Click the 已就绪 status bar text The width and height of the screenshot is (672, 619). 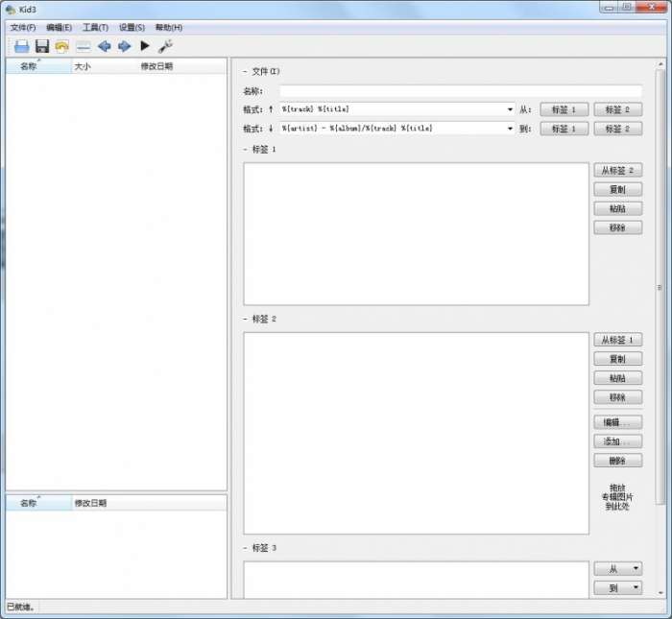click(20, 607)
